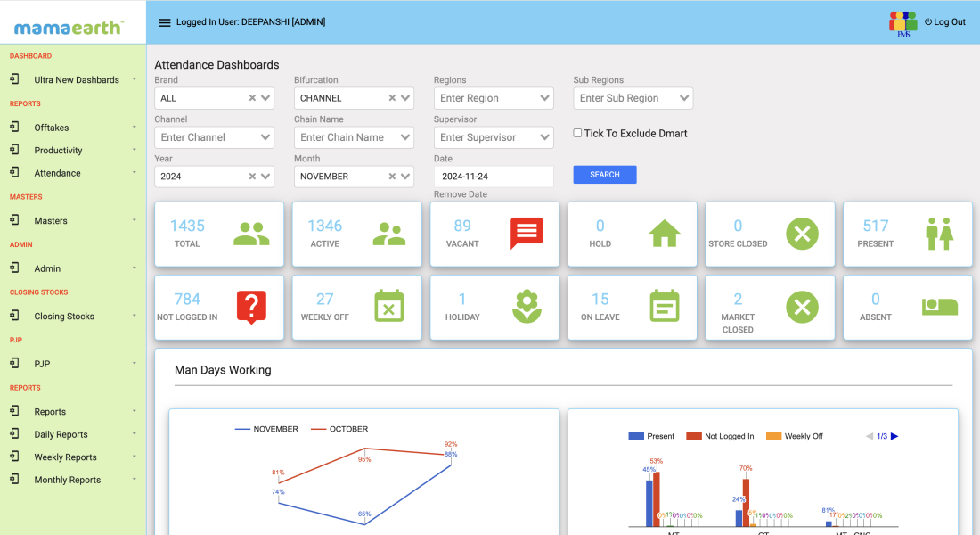Toggle Present series in bar chart legend
The width and height of the screenshot is (980, 535).
651,436
